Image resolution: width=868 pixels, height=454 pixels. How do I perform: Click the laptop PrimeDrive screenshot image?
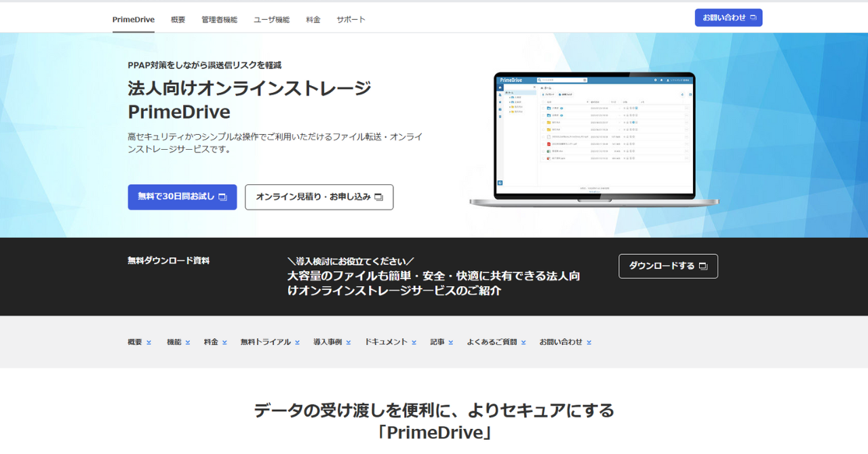point(594,139)
